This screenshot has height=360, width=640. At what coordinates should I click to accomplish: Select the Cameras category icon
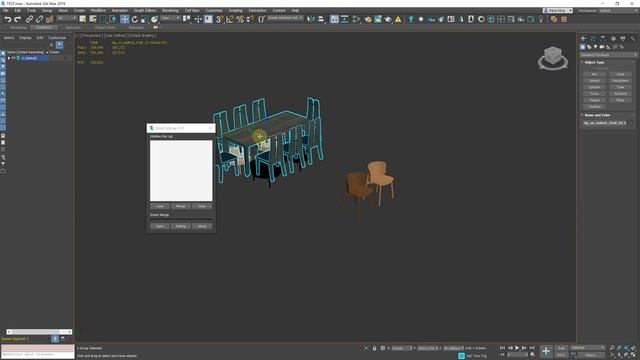tap(602, 47)
